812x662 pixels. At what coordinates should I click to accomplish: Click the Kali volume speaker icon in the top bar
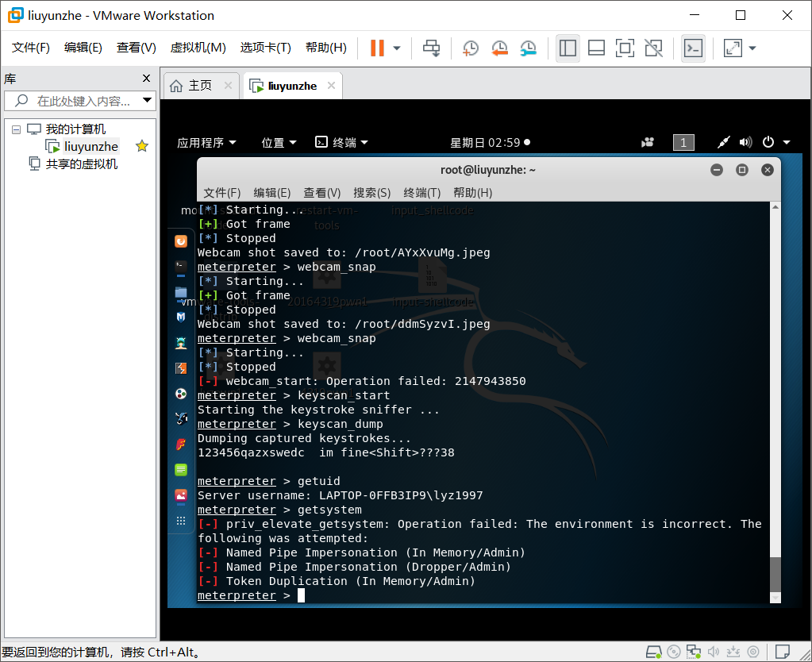(x=745, y=142)
